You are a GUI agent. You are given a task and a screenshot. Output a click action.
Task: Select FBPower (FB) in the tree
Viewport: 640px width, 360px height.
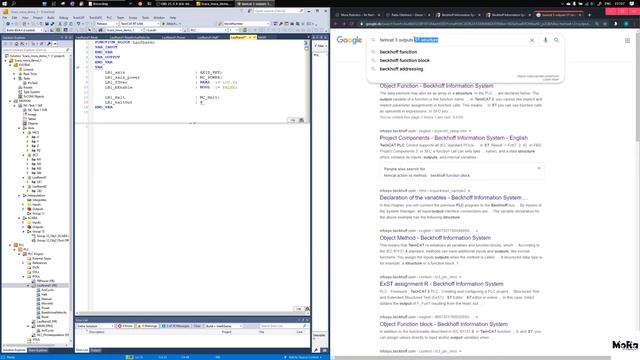click(46, 281)
